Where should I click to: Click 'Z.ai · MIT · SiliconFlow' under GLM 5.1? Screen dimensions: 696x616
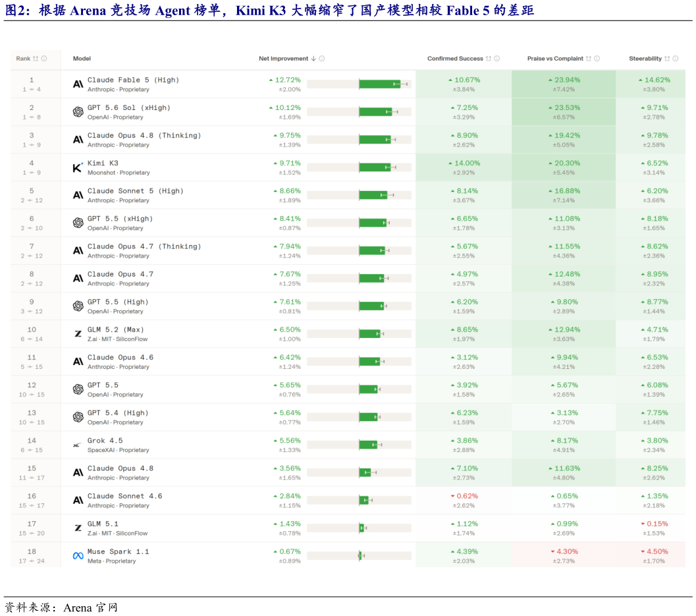click(118, 534)
